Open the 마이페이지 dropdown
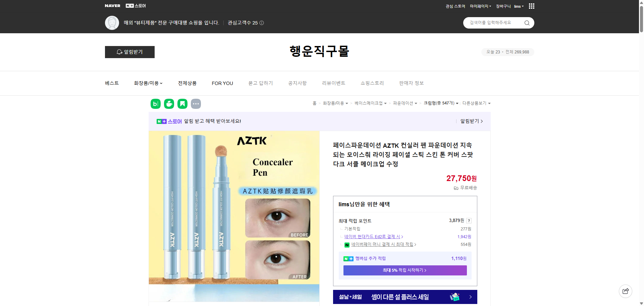Image resolution: width=644 pixels, height=306 pixels. point(480,6)
